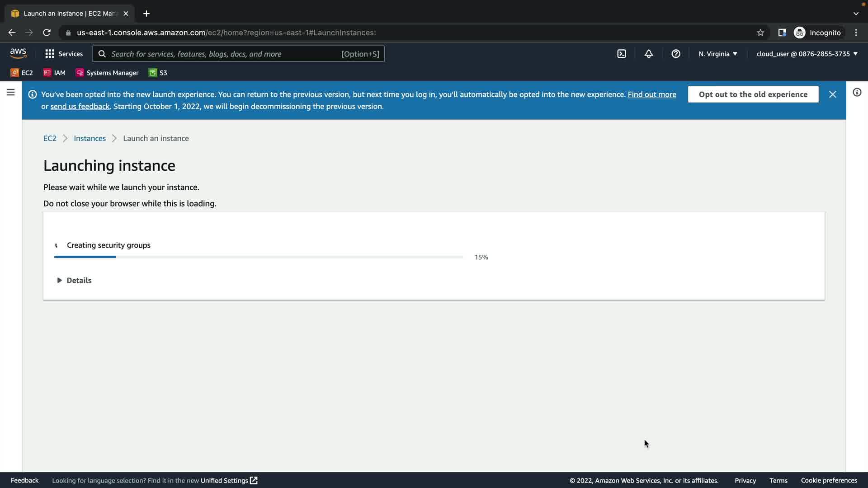Click the launch progress bar

[x=259, y=257]
